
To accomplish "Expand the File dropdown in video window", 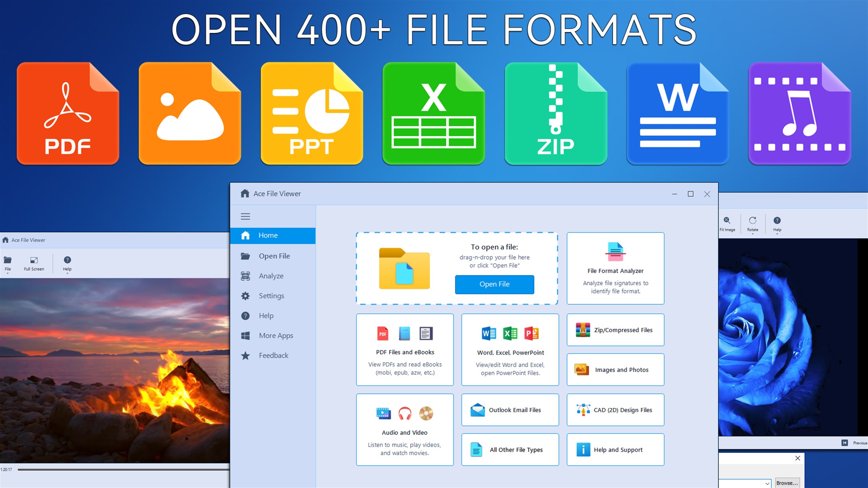I will pyautogui.click(x=8, y=273).
